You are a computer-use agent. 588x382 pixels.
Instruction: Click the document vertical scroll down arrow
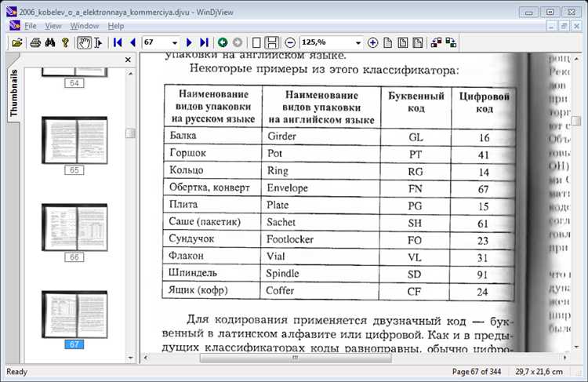click(x=576, y=347)
